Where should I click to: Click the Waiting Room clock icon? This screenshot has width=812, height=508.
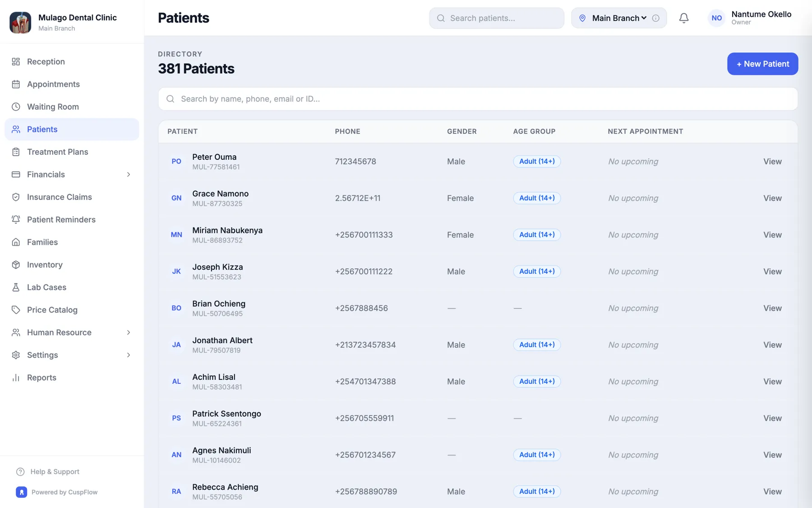click(16, 107)
